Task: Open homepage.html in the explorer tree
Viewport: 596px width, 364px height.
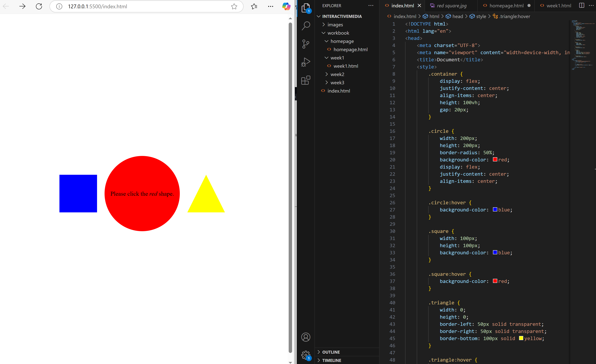Action: click(347, 50)
